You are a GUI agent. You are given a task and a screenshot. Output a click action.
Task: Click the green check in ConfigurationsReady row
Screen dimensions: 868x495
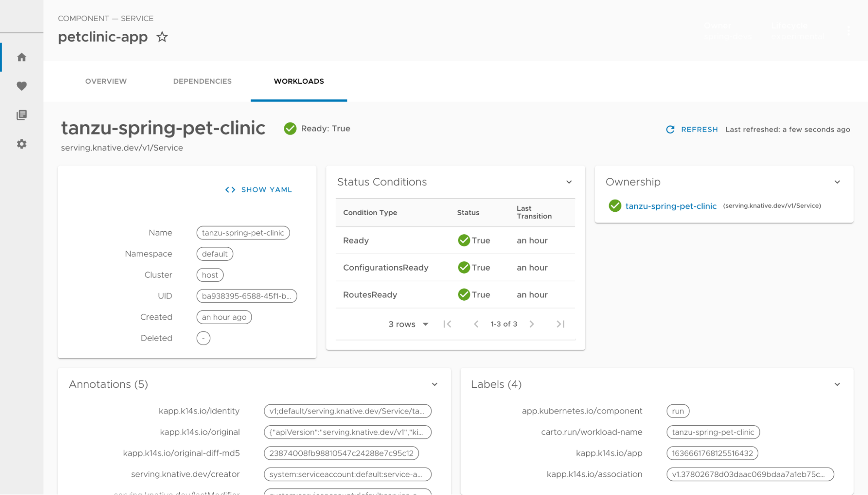click(464, 267)
